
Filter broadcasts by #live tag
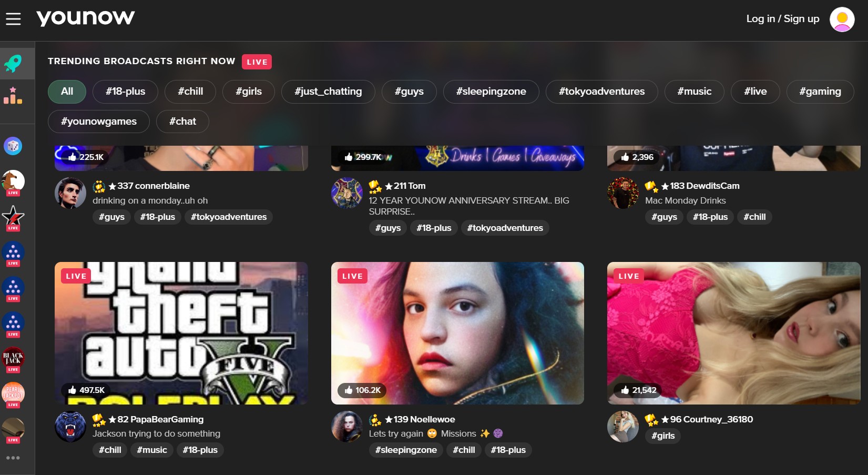[x=755, y=92]
